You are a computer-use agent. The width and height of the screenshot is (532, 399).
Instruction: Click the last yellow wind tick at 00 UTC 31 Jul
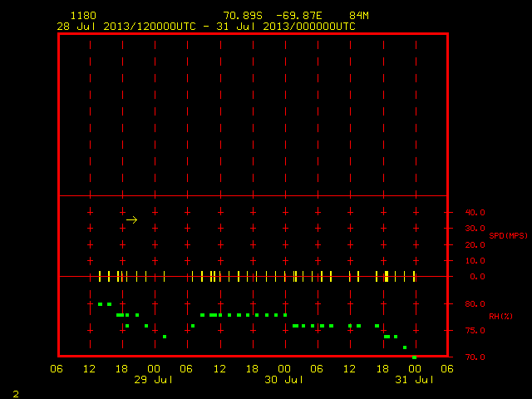click(414, 276)
